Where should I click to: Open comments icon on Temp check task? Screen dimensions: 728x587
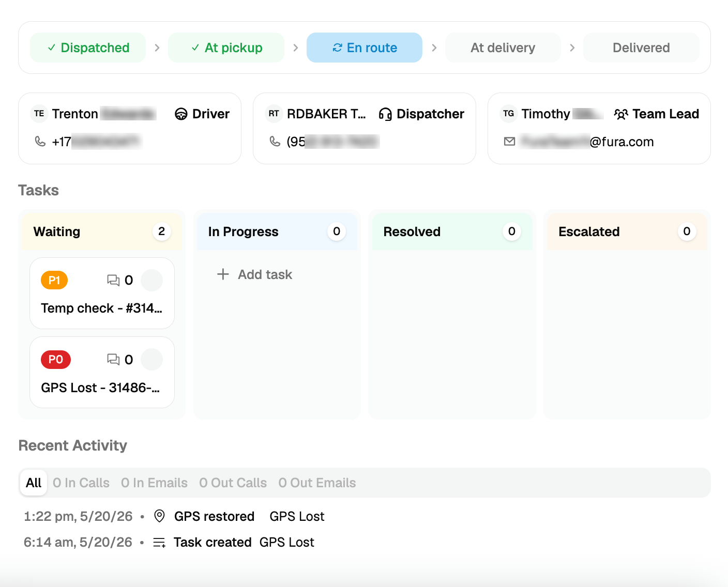(113, 280)
